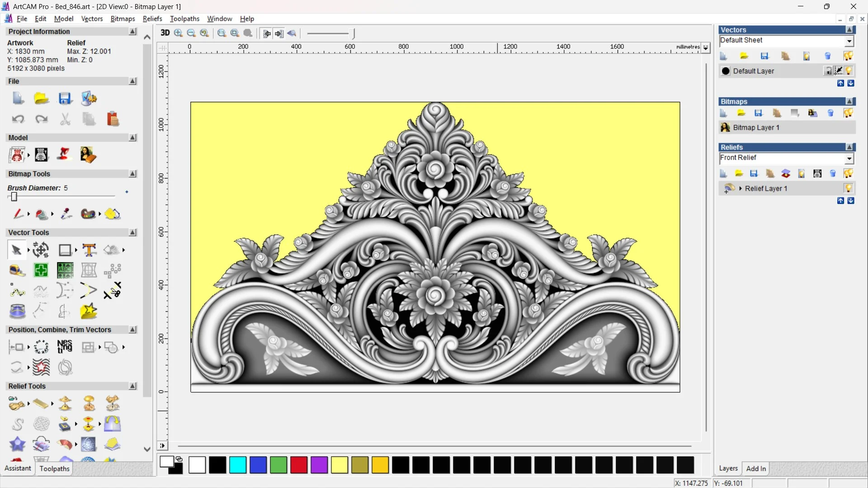Select the Transform Vectors tool
The image size is (868, 488).
point(40,249)
